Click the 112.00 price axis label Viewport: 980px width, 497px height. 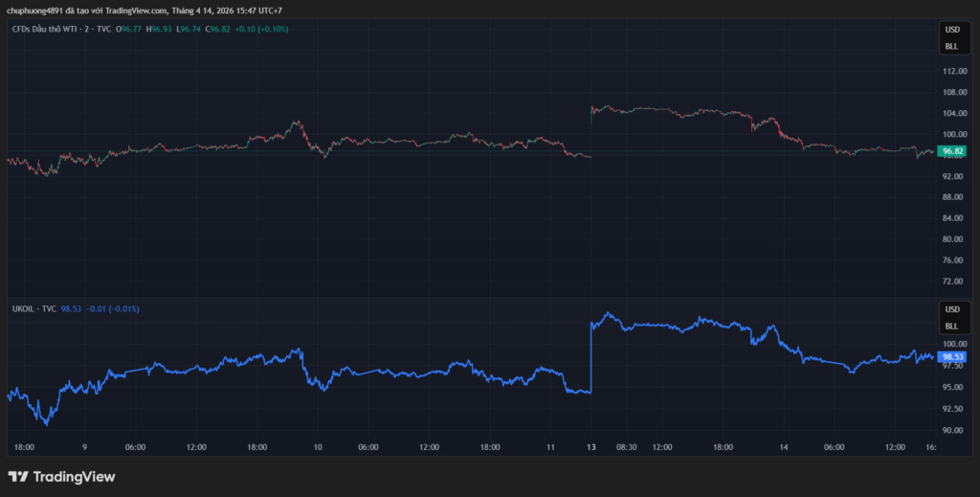953,72
